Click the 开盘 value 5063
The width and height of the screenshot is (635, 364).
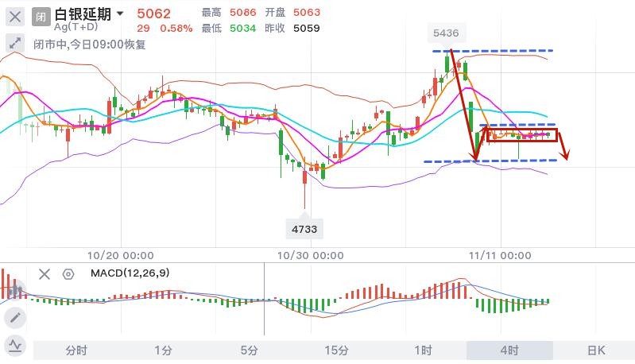click(307, 13)
